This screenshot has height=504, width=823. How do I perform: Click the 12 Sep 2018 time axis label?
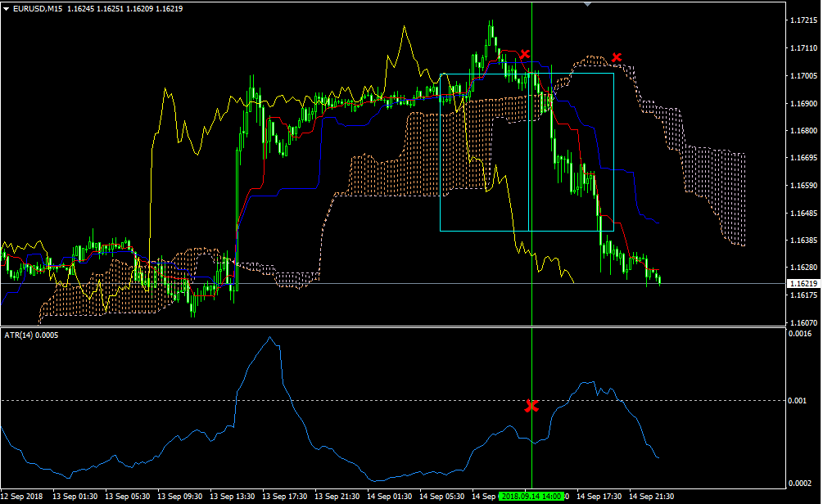23,496
